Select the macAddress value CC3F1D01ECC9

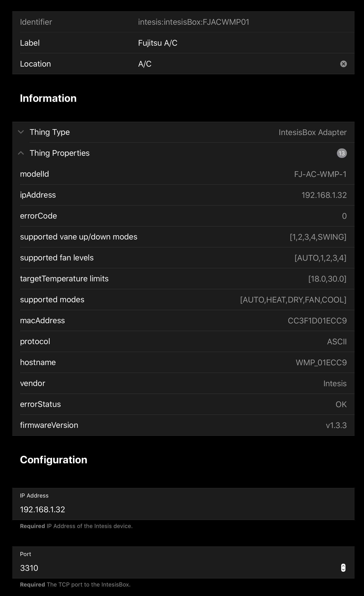coord(317,321)
